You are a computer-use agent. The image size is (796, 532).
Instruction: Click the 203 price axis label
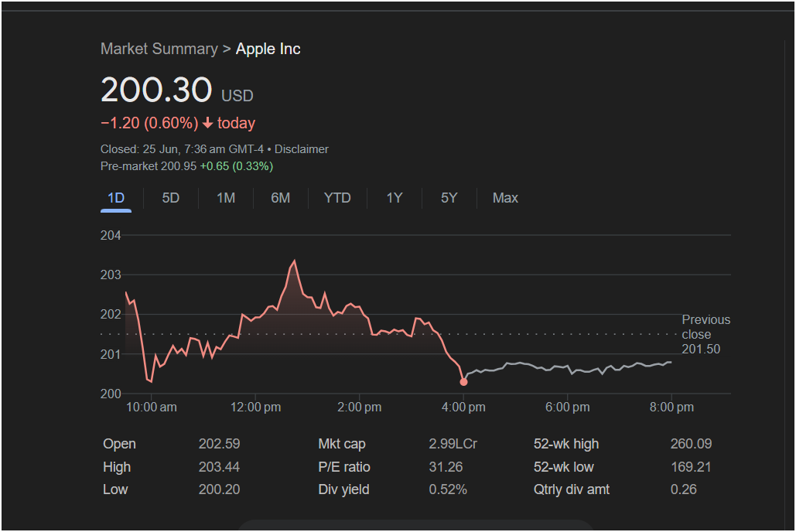point(111,275)
